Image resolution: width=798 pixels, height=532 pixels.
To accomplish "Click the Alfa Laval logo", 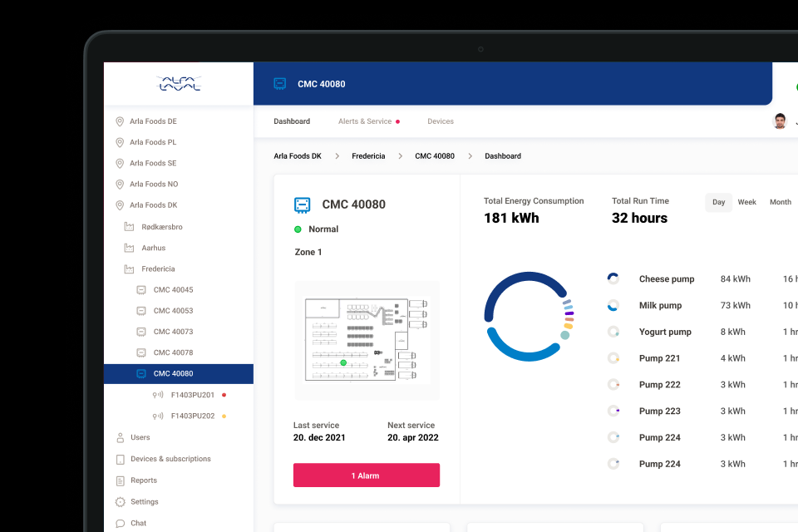I will 179,83.
